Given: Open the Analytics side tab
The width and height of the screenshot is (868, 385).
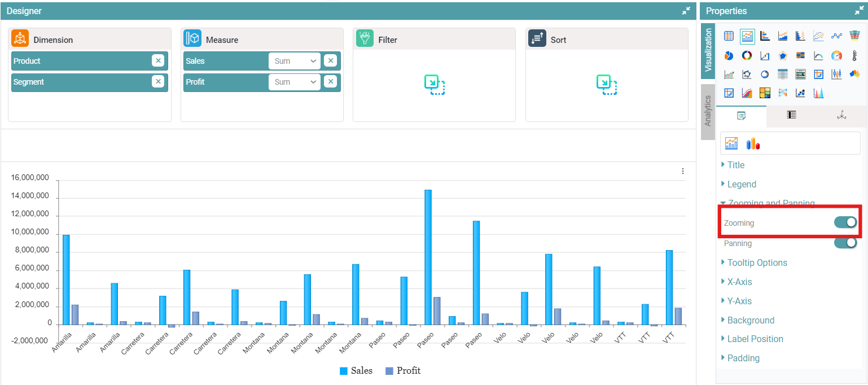Looking at the screenshot, I should [x=708, y=111].
